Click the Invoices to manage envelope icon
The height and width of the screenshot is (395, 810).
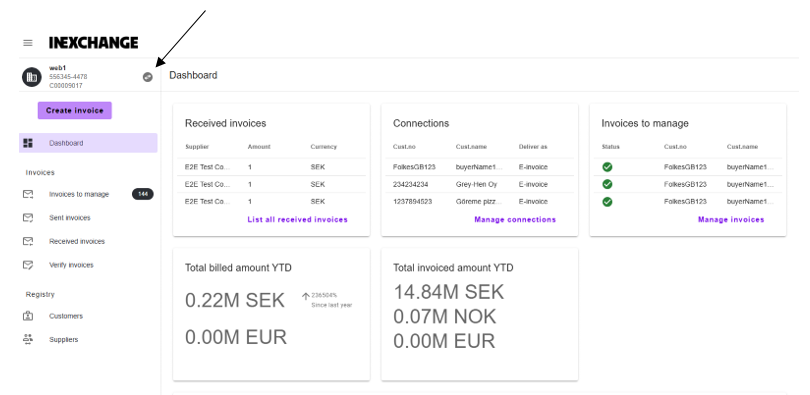click(x=28, y=194)
